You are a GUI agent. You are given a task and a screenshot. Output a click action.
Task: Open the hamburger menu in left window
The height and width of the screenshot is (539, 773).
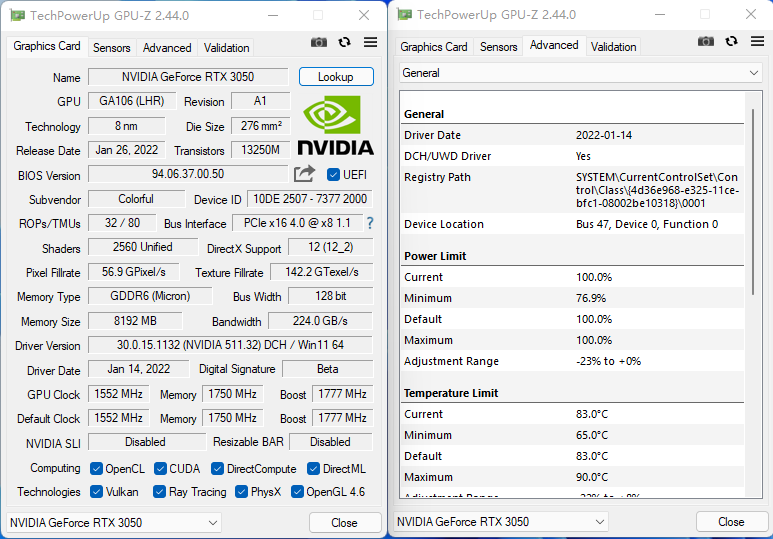click(371, 42)
